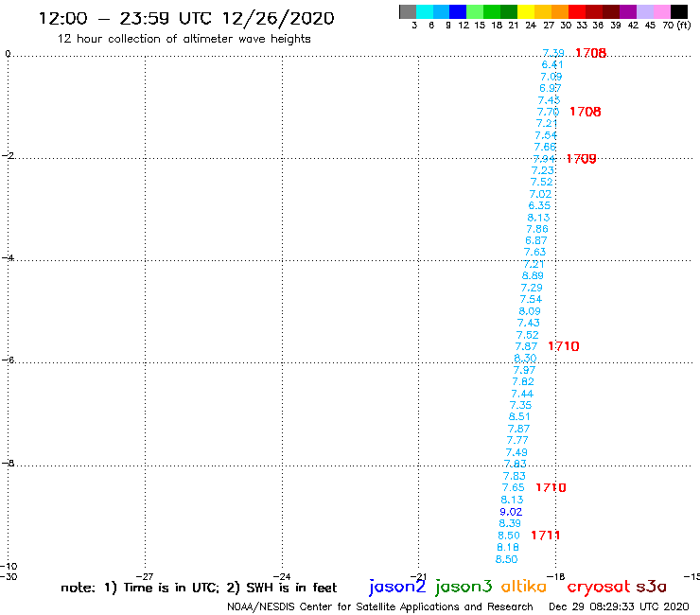Click the 7.77 wave height value

(517, 440)
